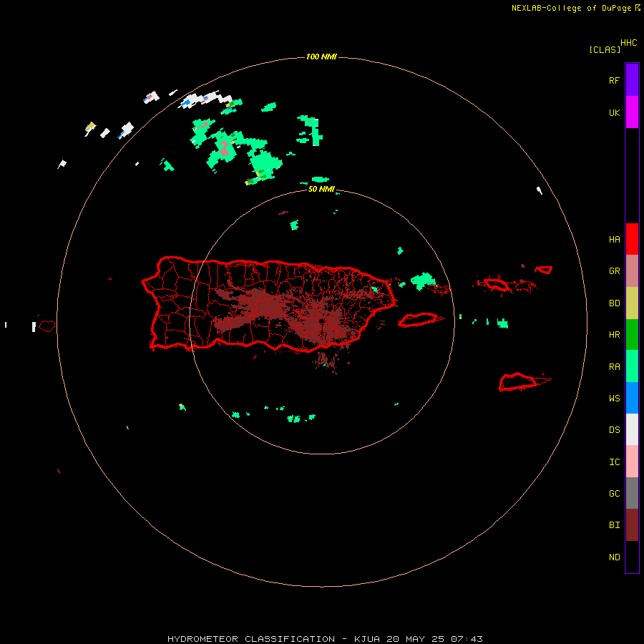Click the WS legend label
The height and width of the screenshot is (644, 644).
614,399
